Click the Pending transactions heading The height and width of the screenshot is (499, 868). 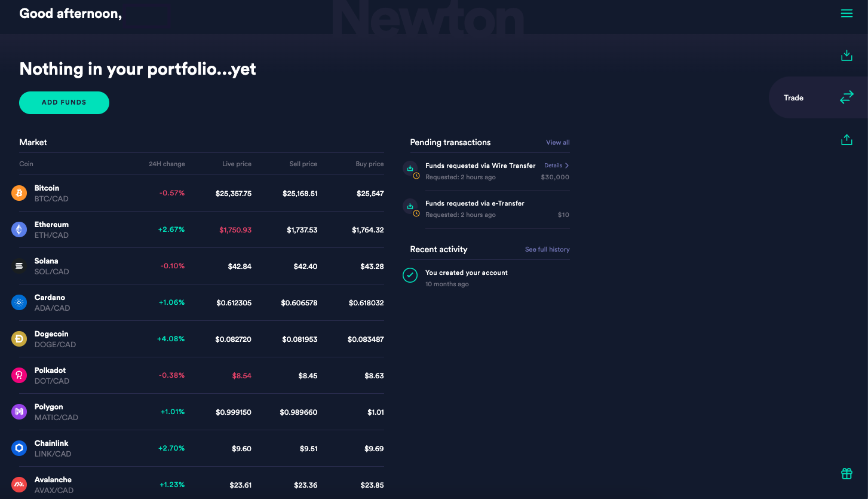[450, 142]
